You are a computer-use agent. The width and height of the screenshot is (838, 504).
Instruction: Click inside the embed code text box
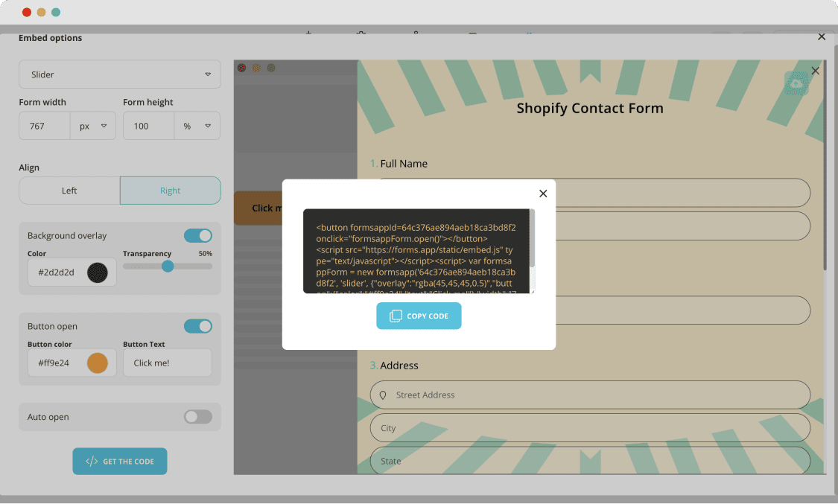(x=416, y=251)
